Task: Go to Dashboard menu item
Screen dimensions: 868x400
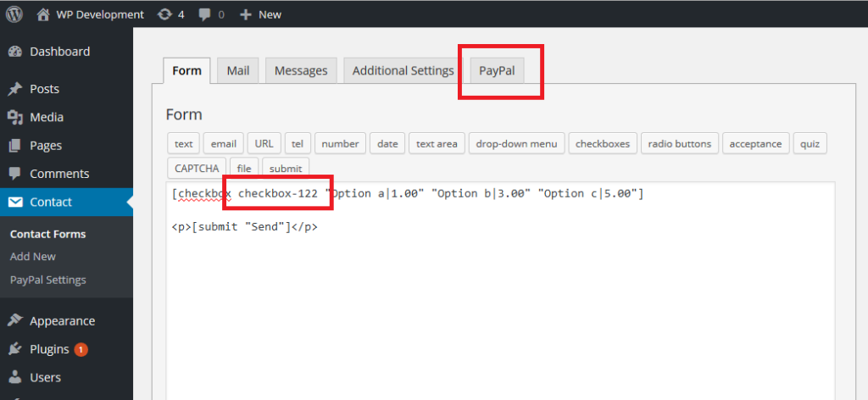Action: [x=66, y=52]
